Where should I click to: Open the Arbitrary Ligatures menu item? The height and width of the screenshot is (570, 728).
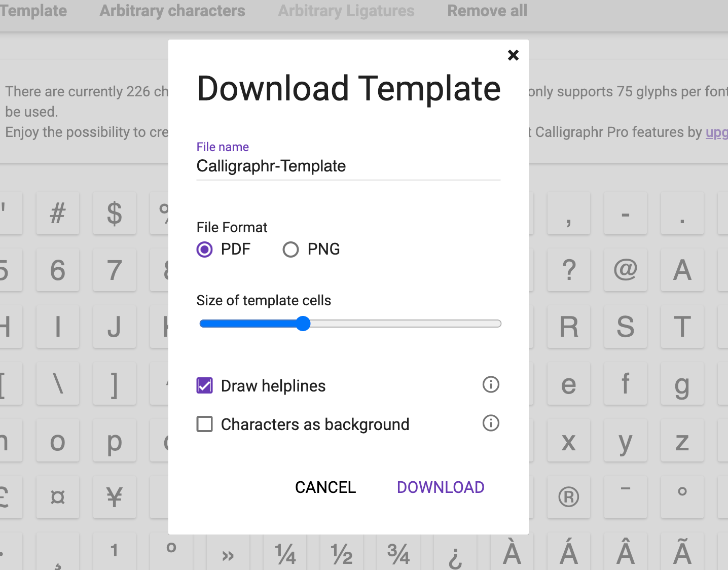pos(346,11)
